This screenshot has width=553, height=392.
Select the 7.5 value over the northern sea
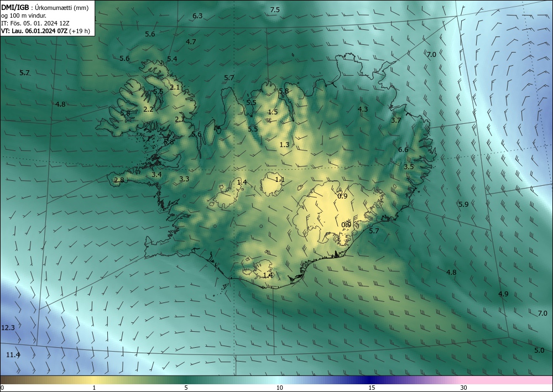275,10
